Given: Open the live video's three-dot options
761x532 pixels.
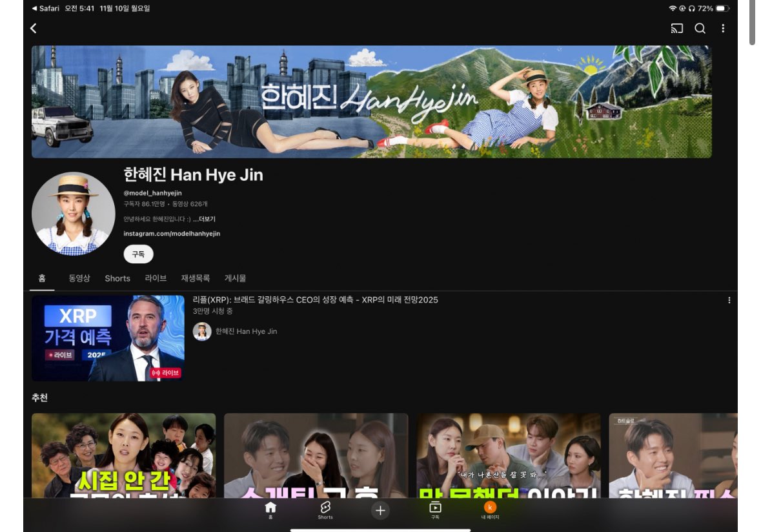Looking at the screenshot, I should pyautogui.click(x=729, y=300).
